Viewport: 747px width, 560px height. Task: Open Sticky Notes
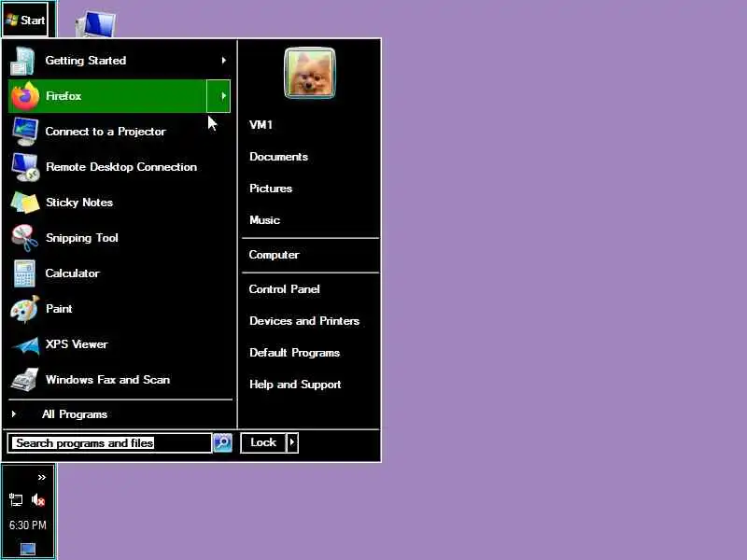[120, 203]
